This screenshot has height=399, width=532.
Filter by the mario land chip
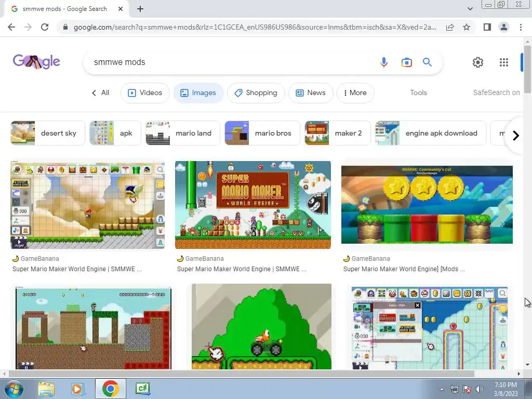[183, 133]
